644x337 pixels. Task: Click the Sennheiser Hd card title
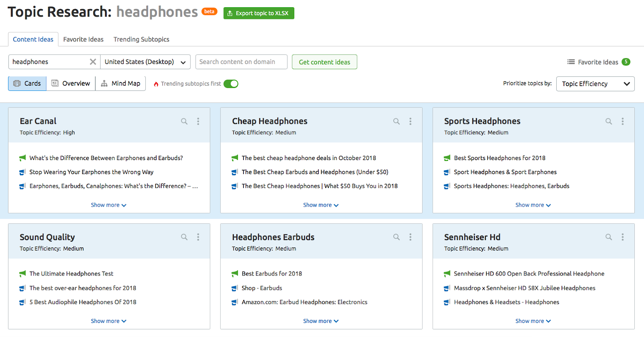click(472, 237)
